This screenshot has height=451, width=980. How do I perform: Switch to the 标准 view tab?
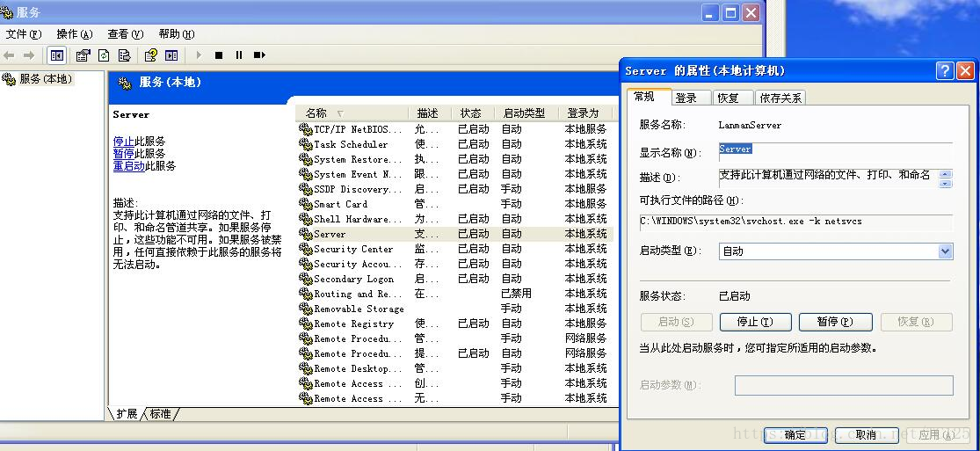161,414
